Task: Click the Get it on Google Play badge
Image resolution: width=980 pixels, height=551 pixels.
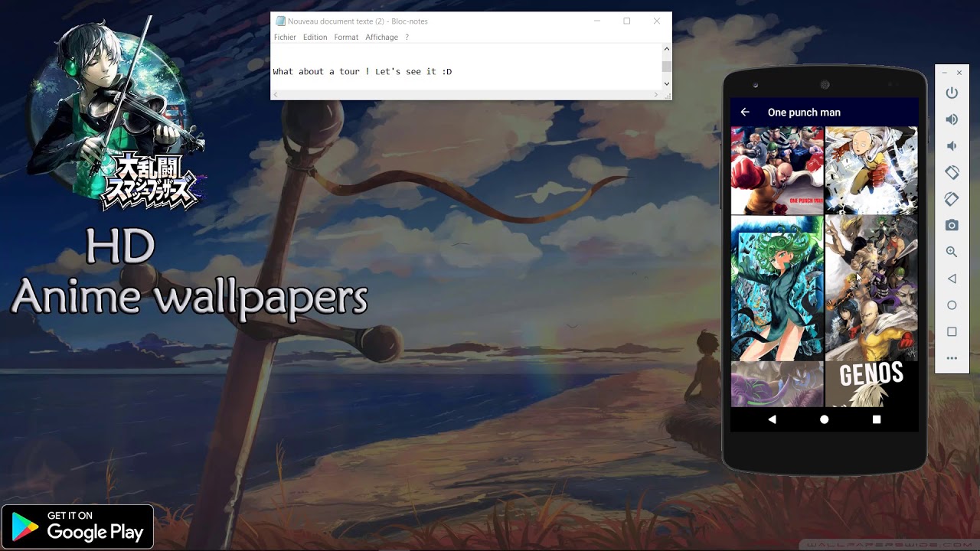Action: 77,527
